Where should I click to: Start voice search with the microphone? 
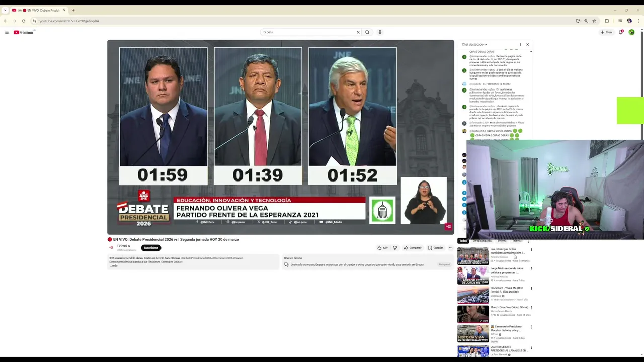(380, 32)
